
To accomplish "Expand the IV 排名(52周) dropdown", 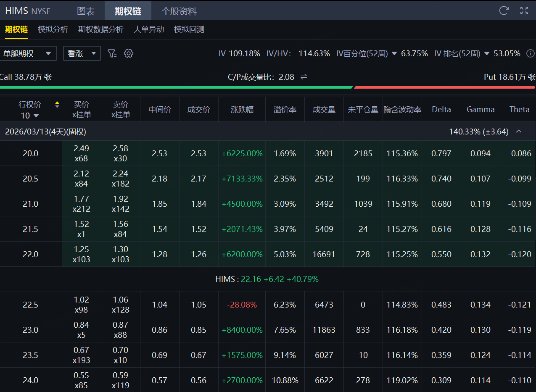I will (x=486, y=54).
